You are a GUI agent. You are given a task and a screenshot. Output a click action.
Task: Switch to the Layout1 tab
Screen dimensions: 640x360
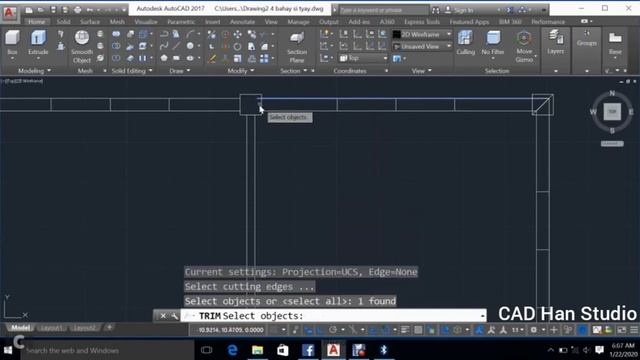(x=52, y=328)
